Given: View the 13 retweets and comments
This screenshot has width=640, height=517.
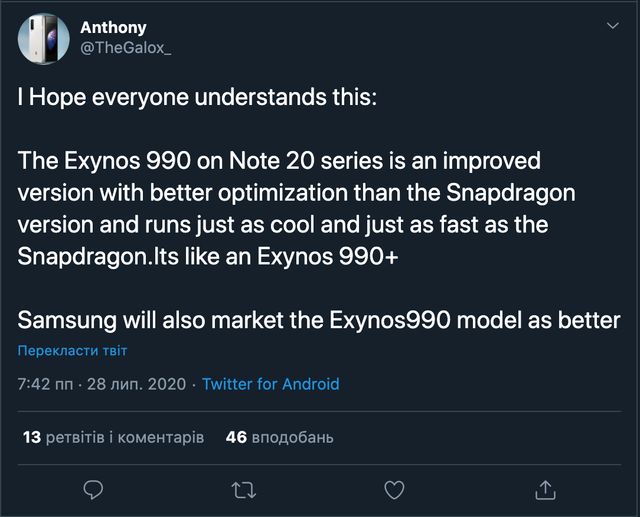Looking at the screenshot, I should (x=112, y=437).
